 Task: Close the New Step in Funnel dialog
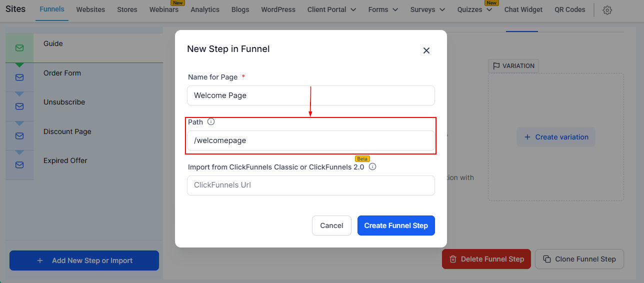tap(426, 50)
